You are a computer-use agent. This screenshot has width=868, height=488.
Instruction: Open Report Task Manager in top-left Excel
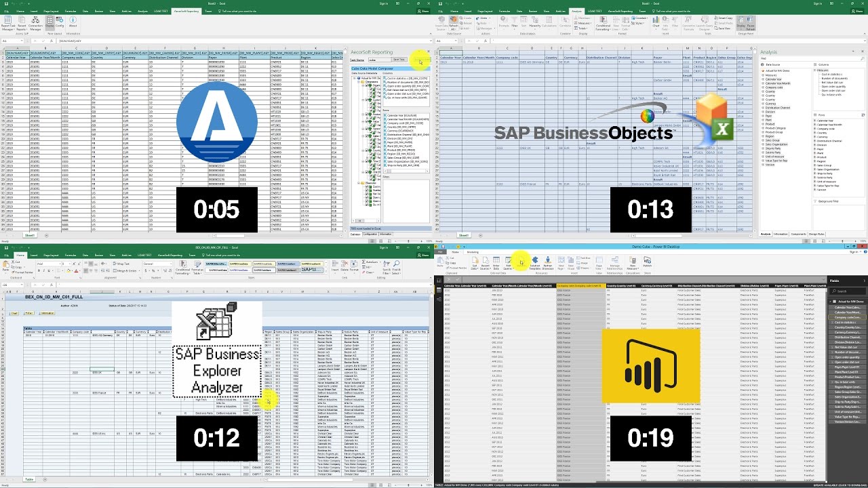[x=8, y=24]
